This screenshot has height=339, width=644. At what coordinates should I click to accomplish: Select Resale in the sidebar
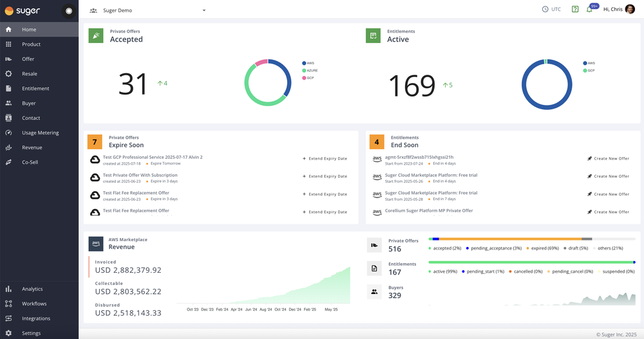tap(39, 74)
